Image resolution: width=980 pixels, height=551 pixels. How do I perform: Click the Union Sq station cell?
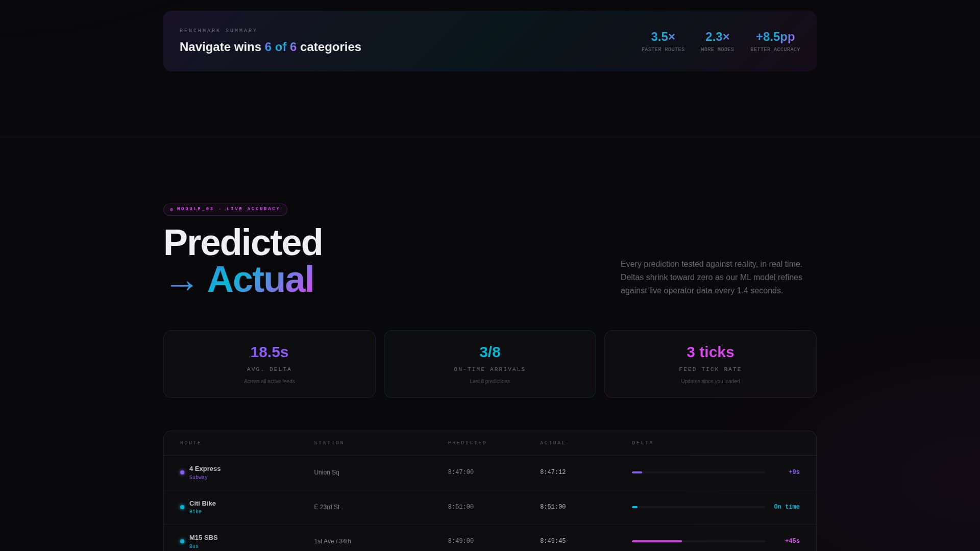327,472
